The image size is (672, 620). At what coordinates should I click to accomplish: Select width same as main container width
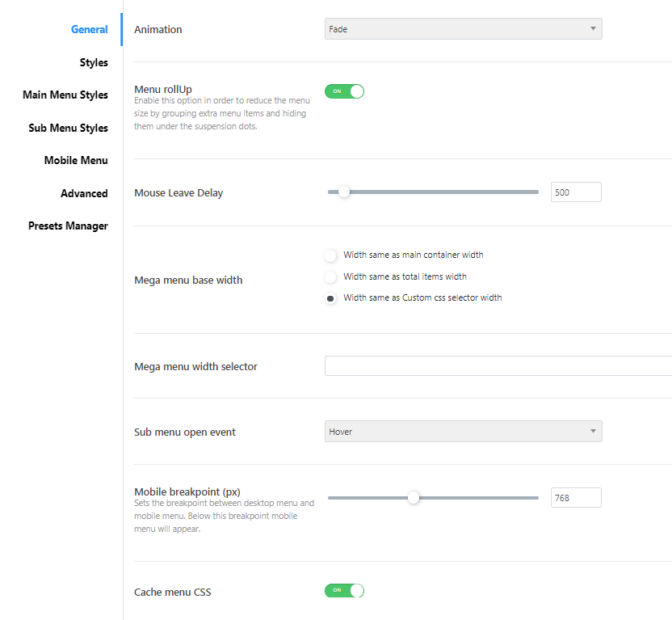pos(330,255)
